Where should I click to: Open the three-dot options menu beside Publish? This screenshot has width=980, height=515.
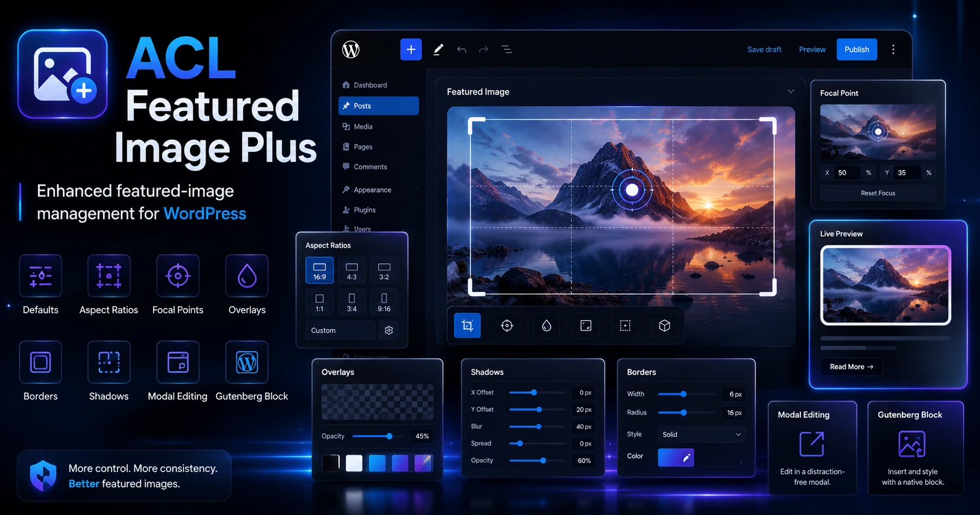point(893,49)
